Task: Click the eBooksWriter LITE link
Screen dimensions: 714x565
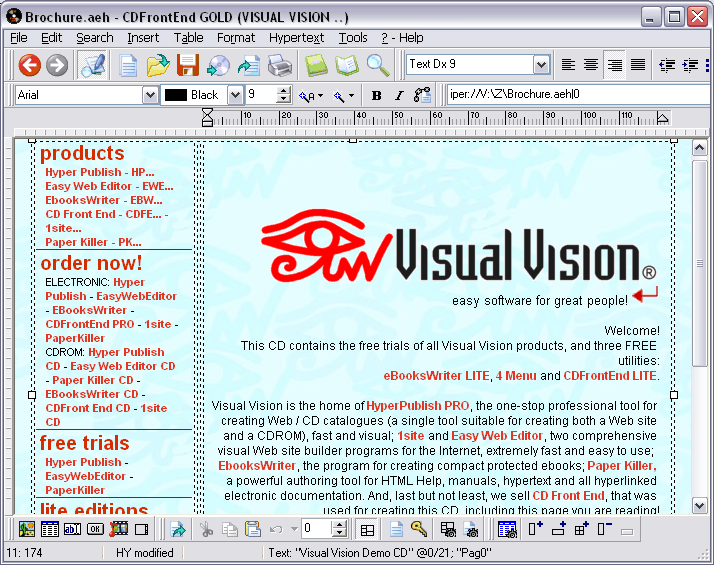Action: point(436,376)
